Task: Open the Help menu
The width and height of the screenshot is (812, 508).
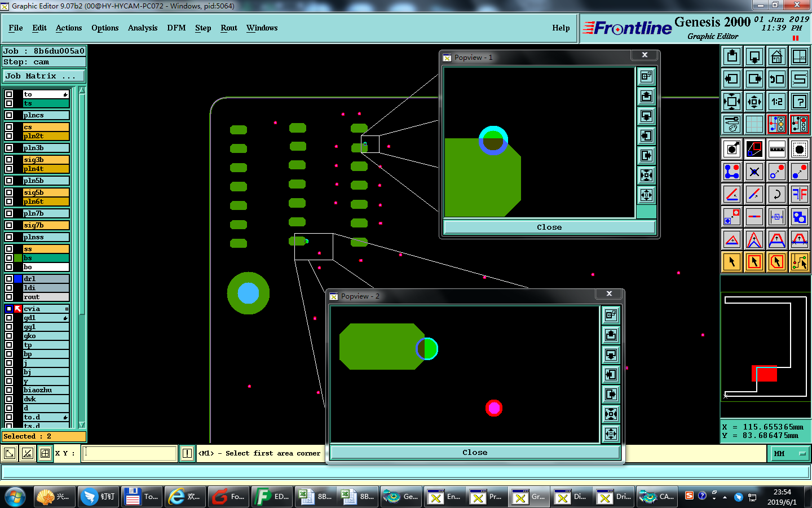Action: [x=561, y=28]
